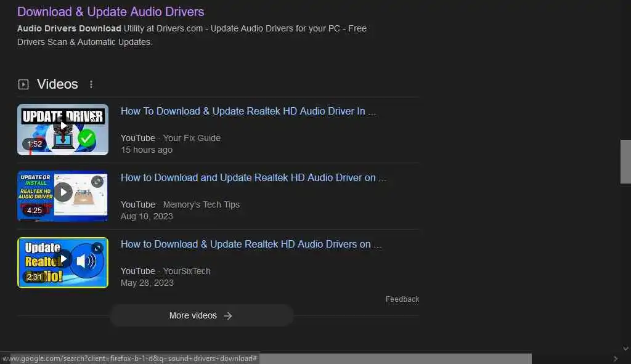
Task: Open 'How To Download & Update Realtek HD Audio Driver In' link
Action: tap(248, 111)
